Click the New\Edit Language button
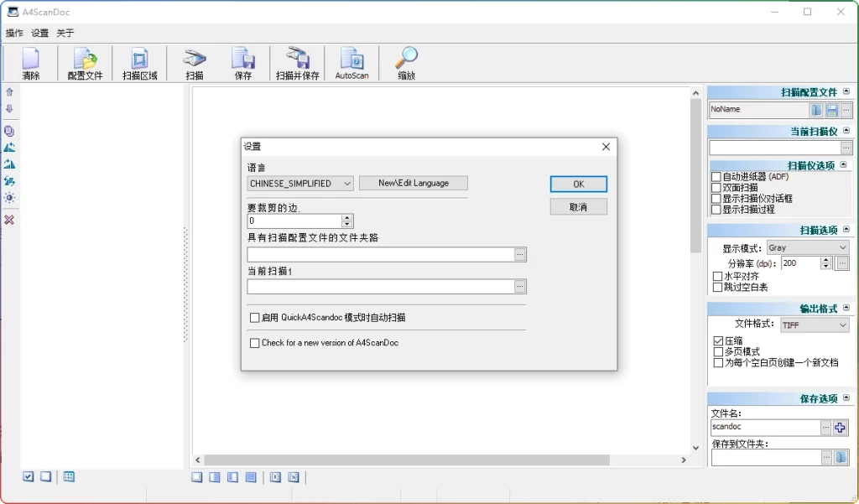The height and width of the screenshot is (504, 859). point(413,183)
